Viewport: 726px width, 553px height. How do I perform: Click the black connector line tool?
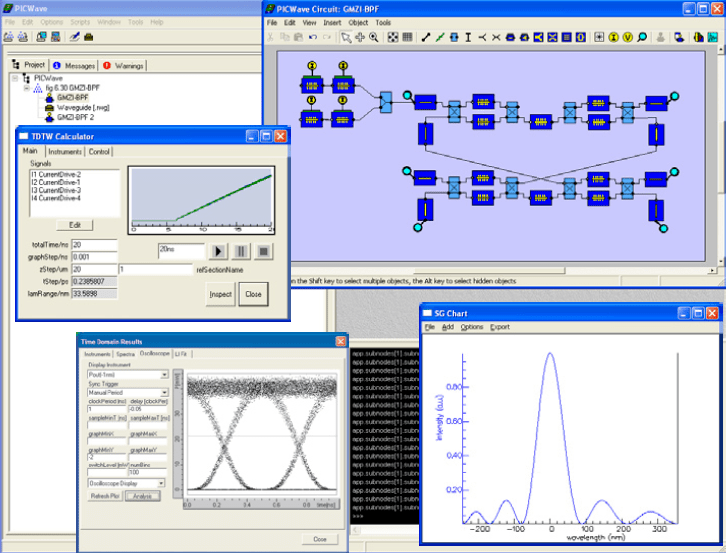[426, 37]
